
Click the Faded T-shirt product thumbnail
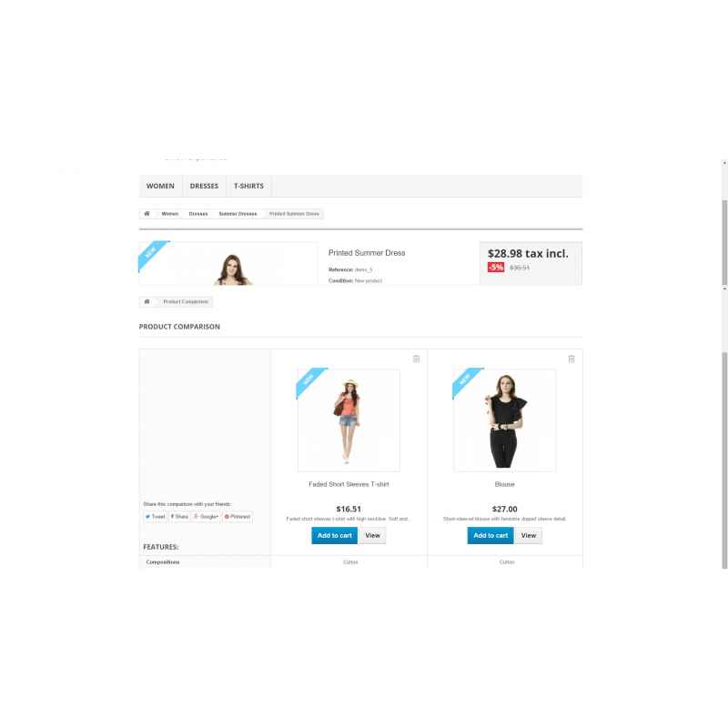349,420
